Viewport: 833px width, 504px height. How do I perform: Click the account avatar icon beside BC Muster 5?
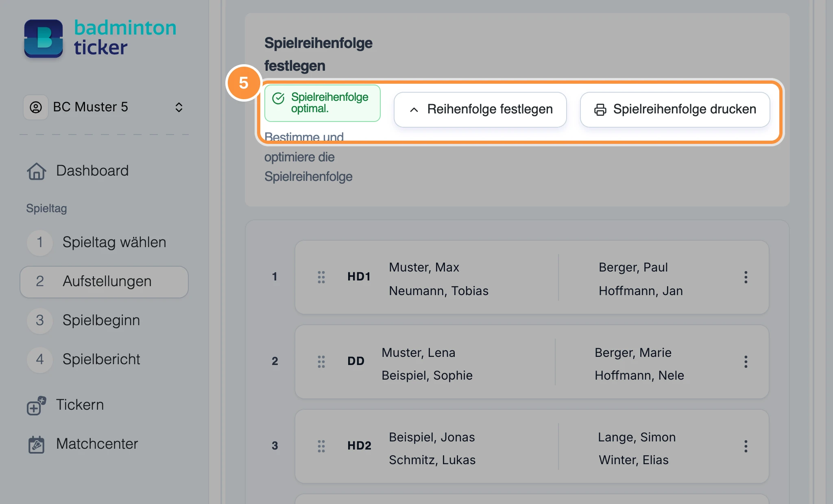point(36,107)
